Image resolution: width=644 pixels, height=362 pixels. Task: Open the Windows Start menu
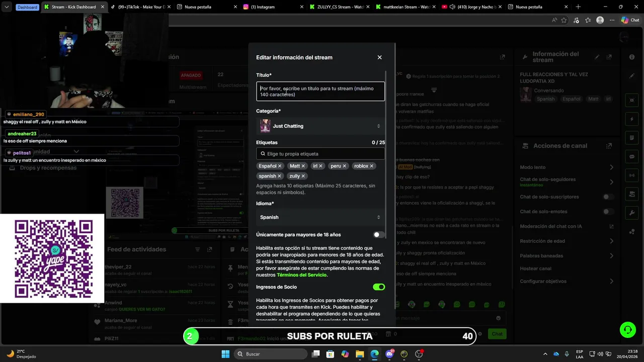[225, 354]
